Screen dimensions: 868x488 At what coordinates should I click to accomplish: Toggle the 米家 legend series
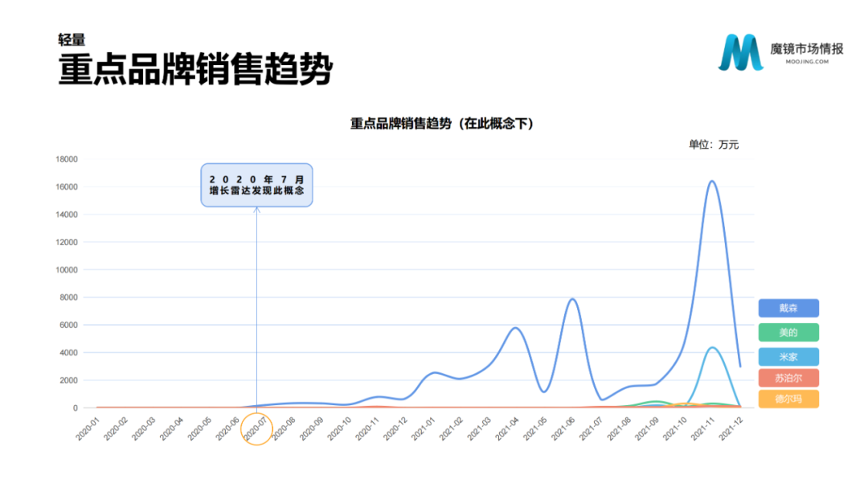coord(788,357)
